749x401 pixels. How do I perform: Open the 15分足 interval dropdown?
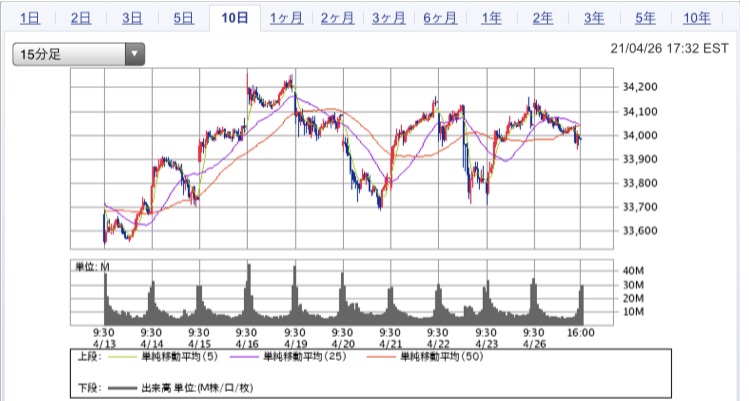tap(78, 54)
